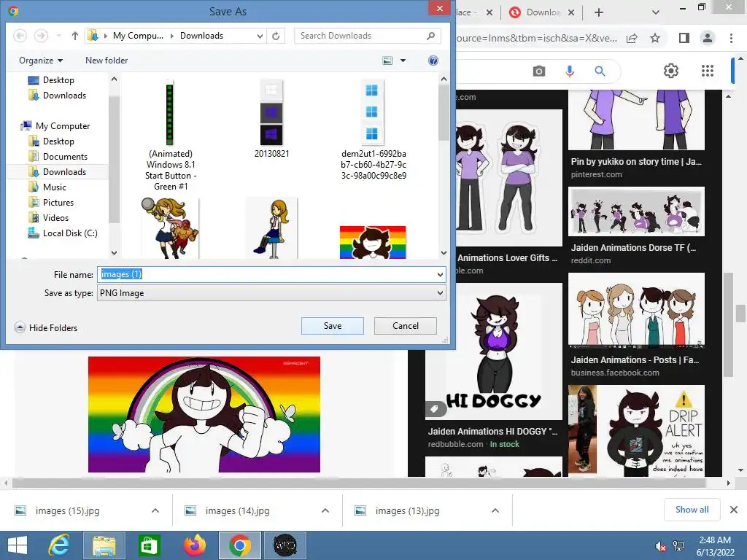Viewport: 747px width, 560px height.
Task: Refresh the Downloads folder view
Action: 276,36
